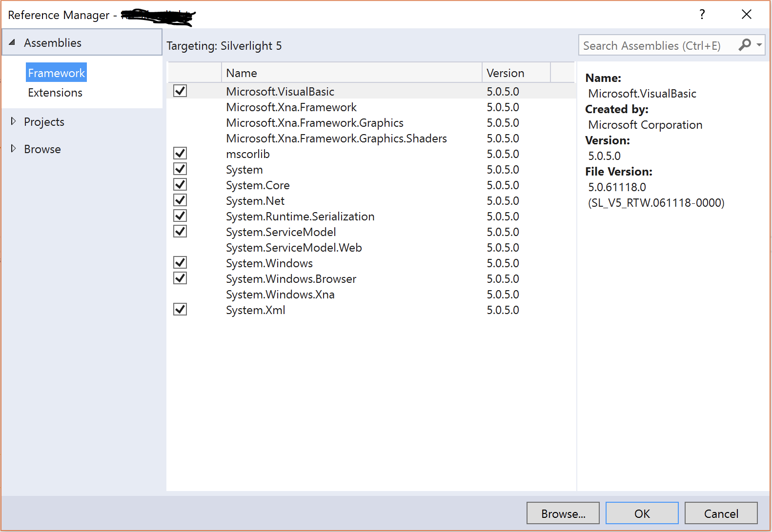This screenshot has height=532, width=772.
Task: Sort by the Name column header
Action: pyautogui.click(x=351, y=73)
